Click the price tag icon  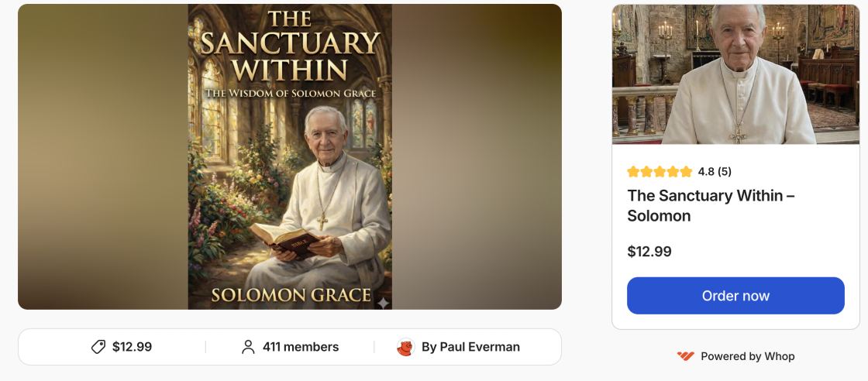tap(98, 347)
